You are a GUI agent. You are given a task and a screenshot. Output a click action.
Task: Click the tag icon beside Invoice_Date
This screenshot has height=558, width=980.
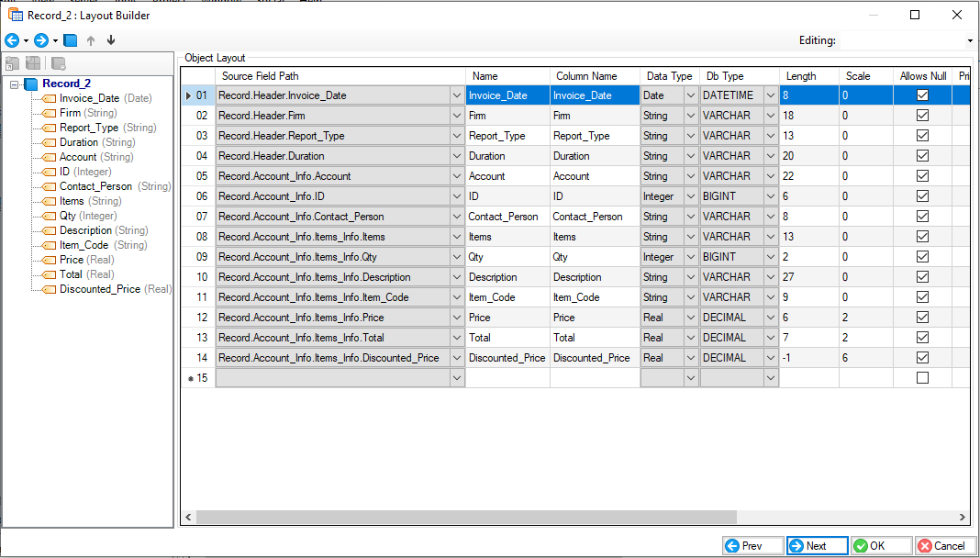[50, 98]
